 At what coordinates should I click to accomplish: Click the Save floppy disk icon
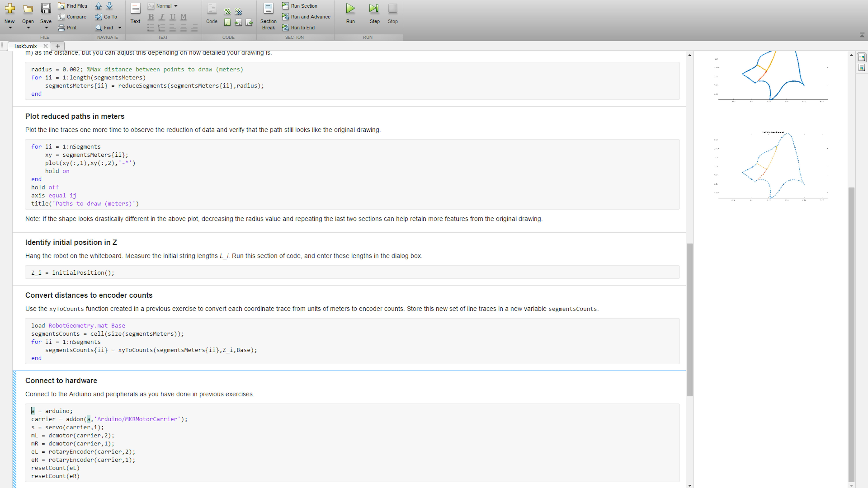[x=46, y=8]
